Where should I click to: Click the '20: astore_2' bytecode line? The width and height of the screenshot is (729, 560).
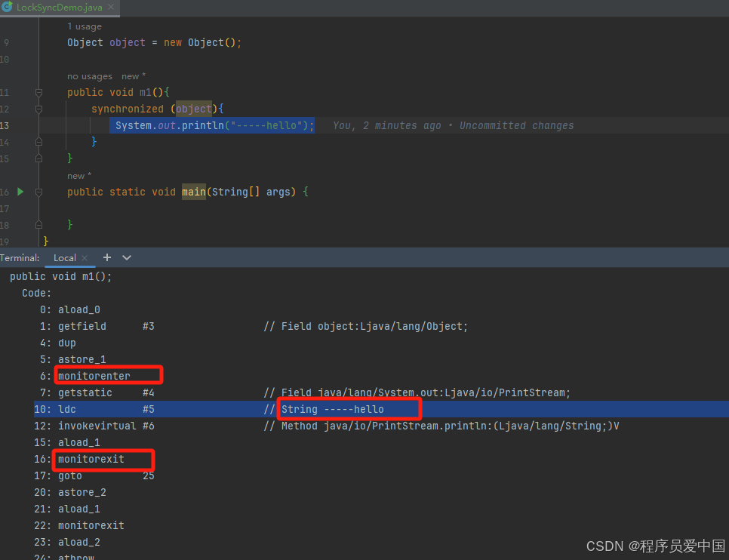click(x=70, y=492)
